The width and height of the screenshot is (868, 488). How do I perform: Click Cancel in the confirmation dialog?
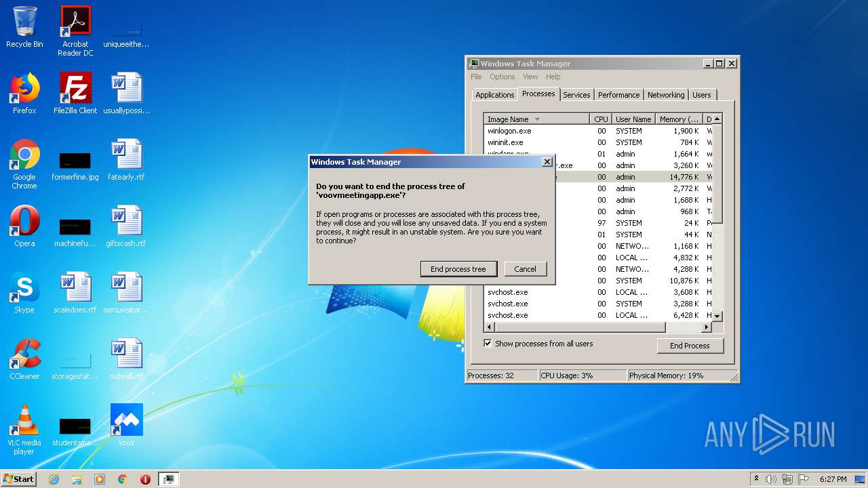point(525,269)
